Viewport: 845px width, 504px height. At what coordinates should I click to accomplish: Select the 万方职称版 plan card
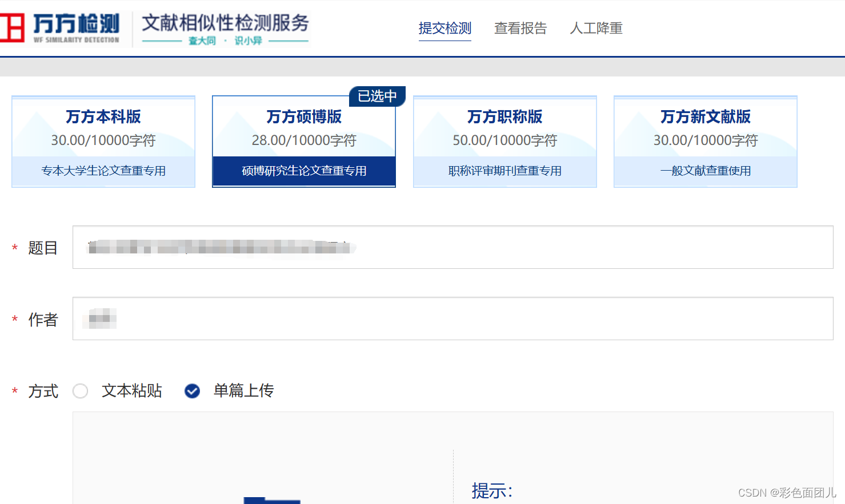(505, 142)
